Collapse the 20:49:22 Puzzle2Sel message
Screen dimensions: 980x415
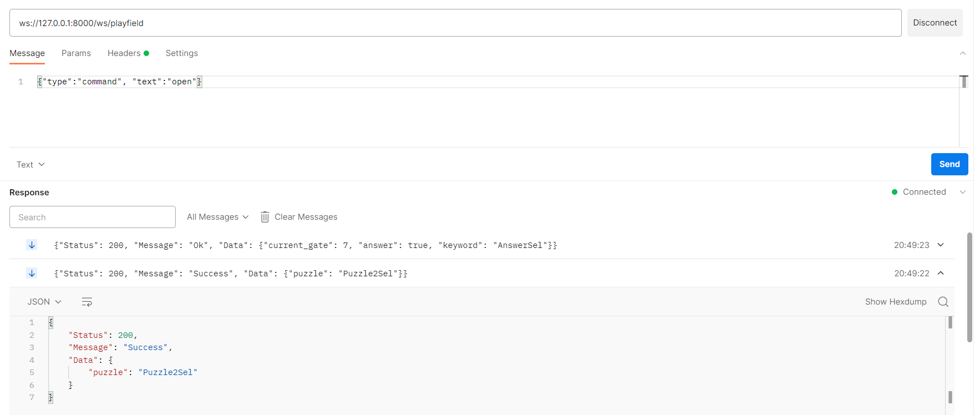941,274
